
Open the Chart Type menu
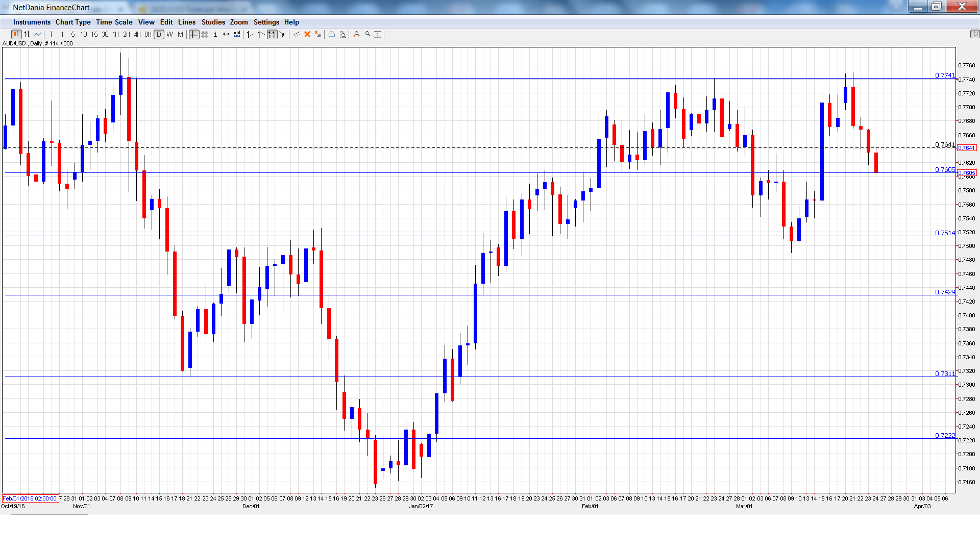coord(73,22)
